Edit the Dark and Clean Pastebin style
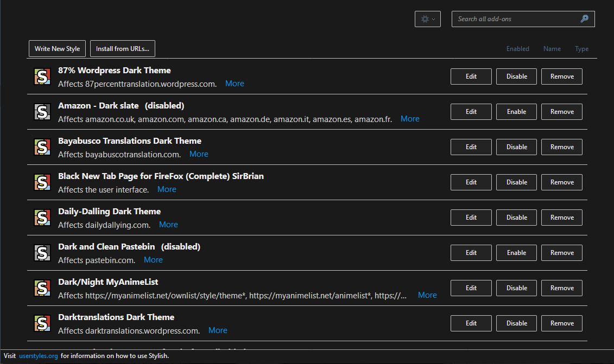This screenshot has width=614, height=364. (x=471, y=252)
